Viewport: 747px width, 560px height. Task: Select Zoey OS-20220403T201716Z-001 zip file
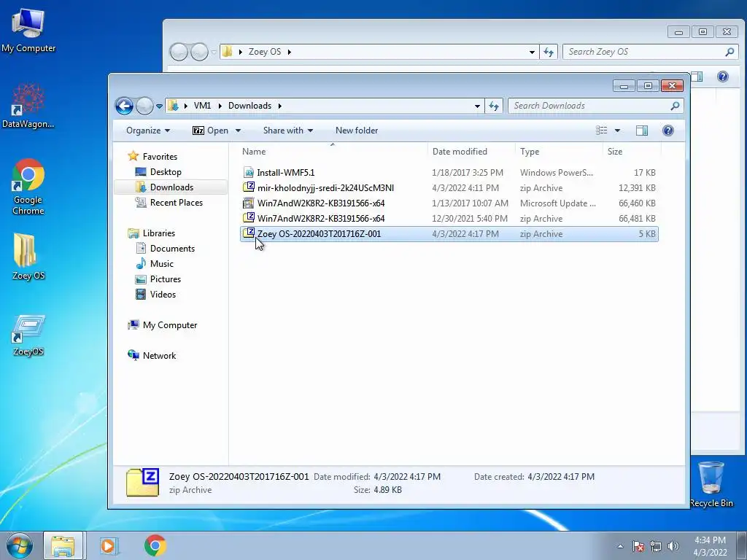pyautogui.click(x=449, y=234)
